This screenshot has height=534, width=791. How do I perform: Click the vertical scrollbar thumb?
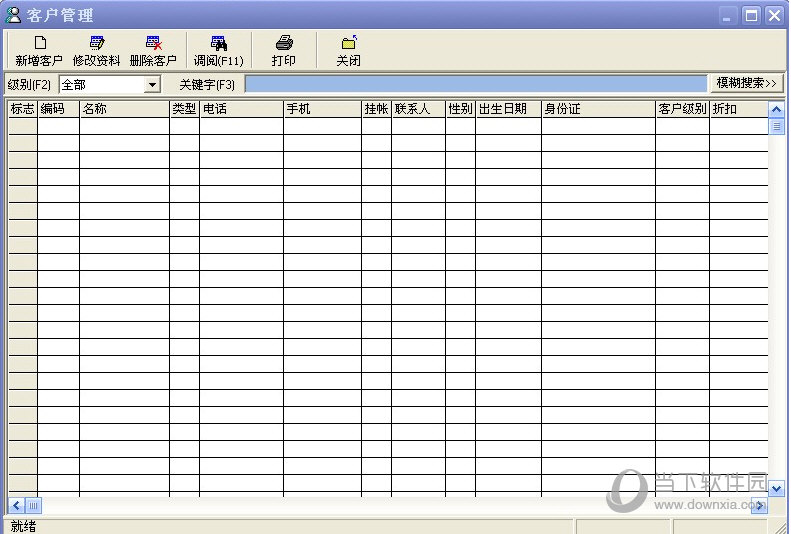tap(776, 126)
